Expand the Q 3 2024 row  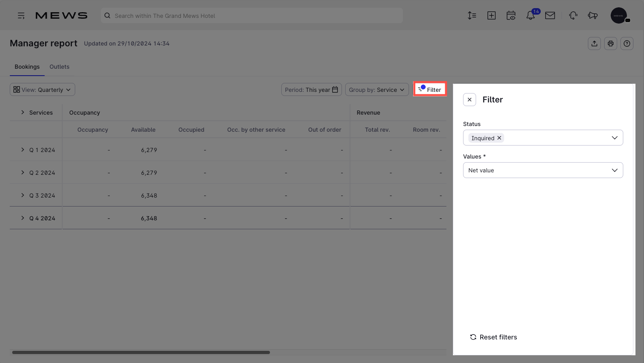tap(23, 196)
